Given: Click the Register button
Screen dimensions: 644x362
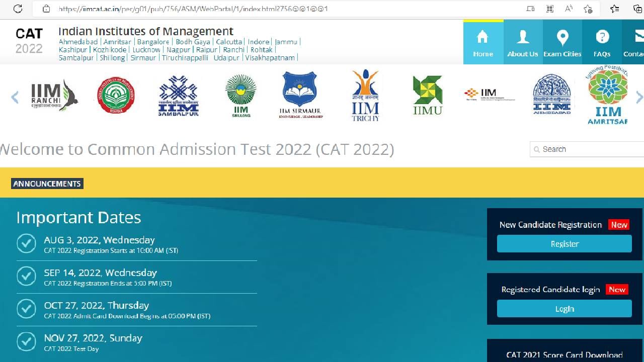Looking at the screenshot, I should [565, 244].
